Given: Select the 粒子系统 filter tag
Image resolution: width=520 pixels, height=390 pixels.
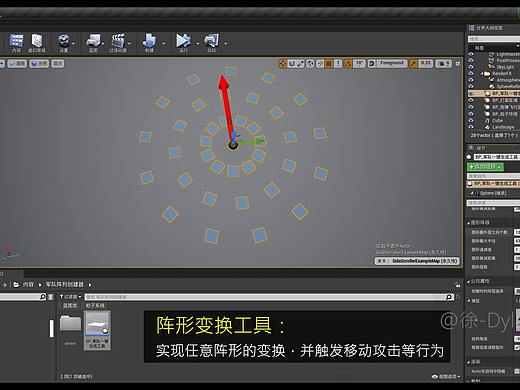Looking at the screenshot, I should tap(95, 305).
